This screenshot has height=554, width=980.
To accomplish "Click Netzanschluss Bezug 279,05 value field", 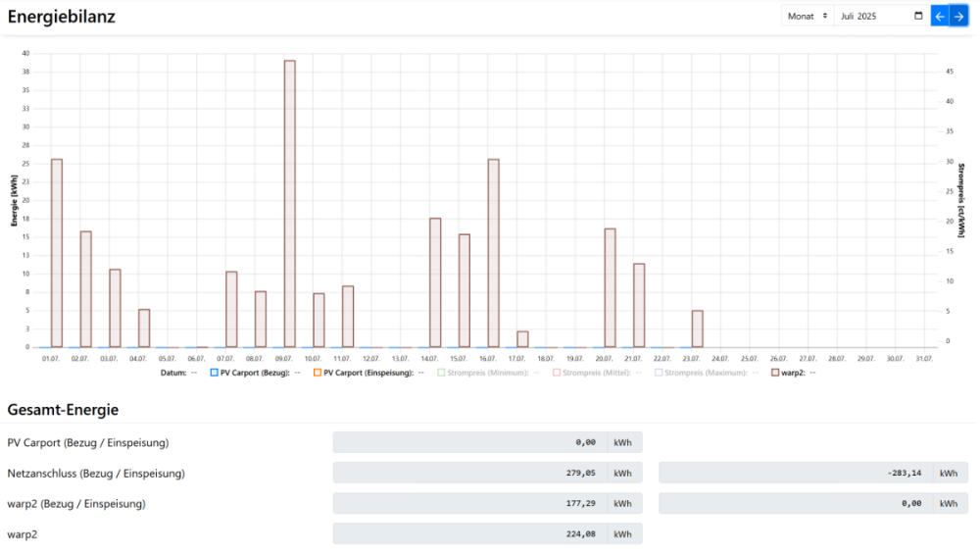I will coord(470,474).
